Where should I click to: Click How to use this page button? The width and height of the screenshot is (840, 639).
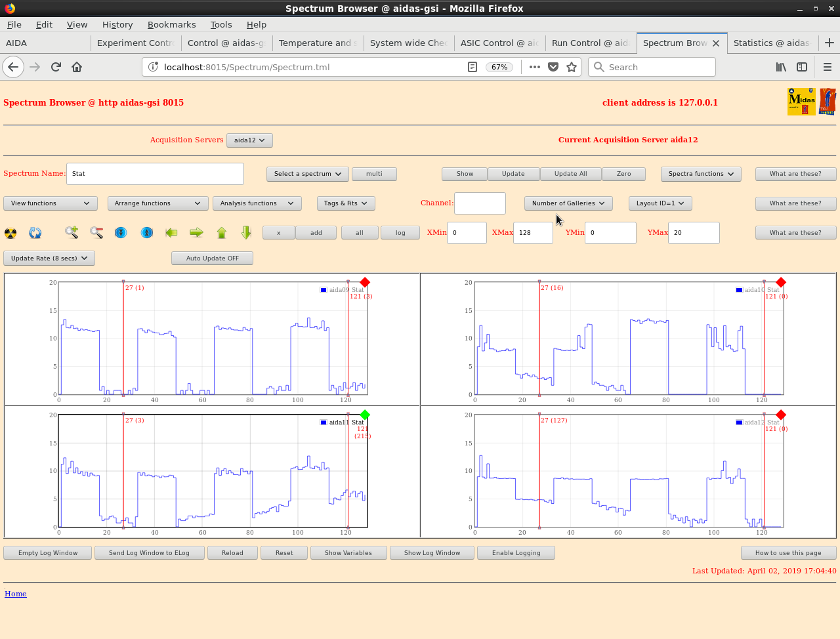click(788, 553)
